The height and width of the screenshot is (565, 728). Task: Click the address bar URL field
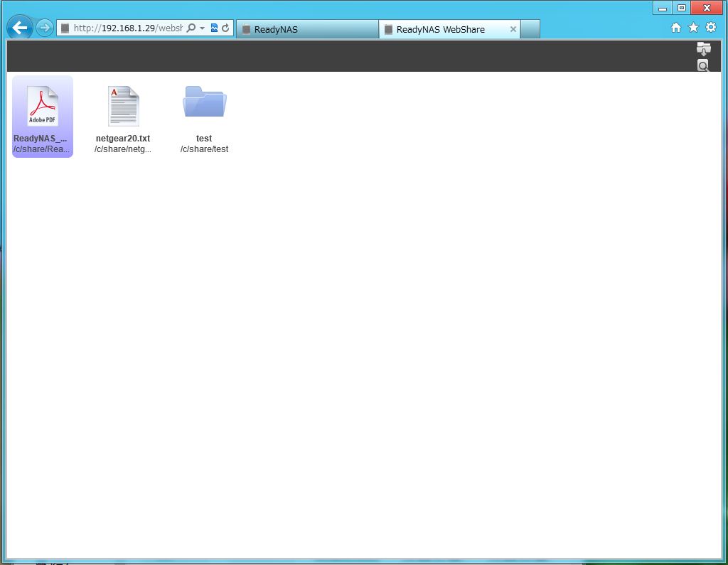tap(127, 28)
